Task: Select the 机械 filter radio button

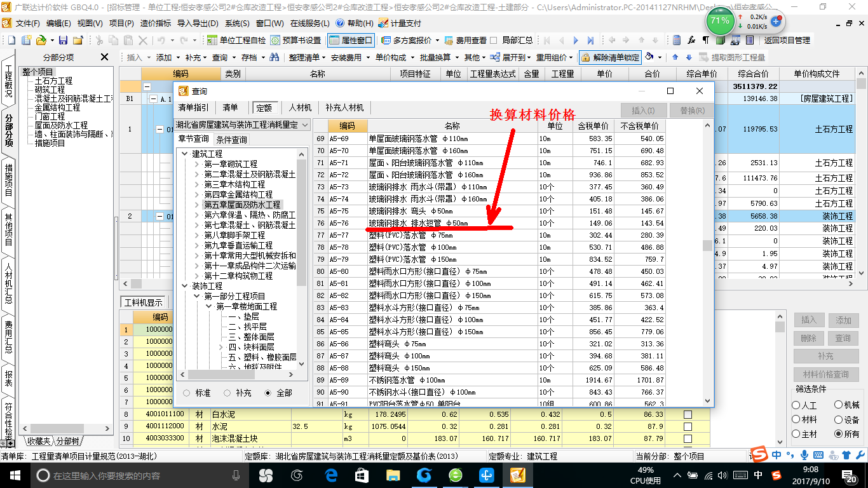Action: (x=838, y=405)
